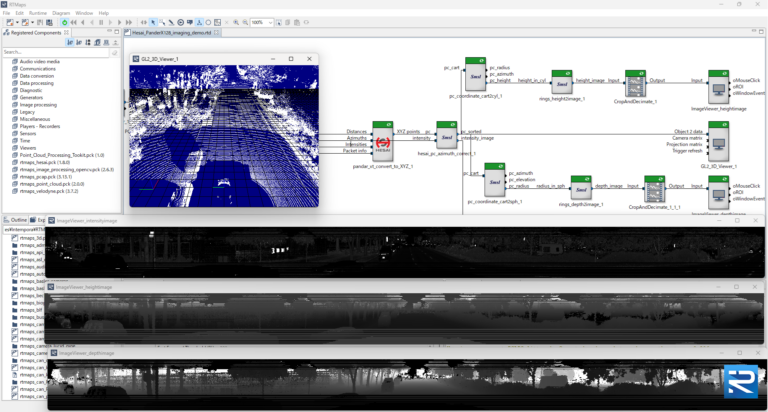Select the hesai_pc_azimuth_correct_1 component block
The image size is (768, 412).
pyautogui.click(x=446, y=135)
